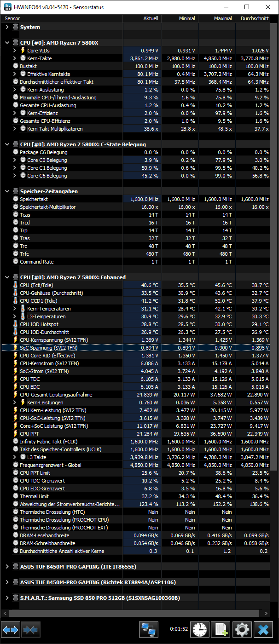Click the Minimal column header
This screenshot has height=644, width=279.
coord(180,18)
